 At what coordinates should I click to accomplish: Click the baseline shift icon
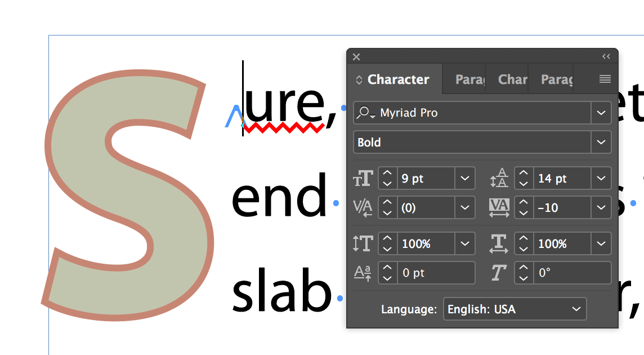[363, 273]
